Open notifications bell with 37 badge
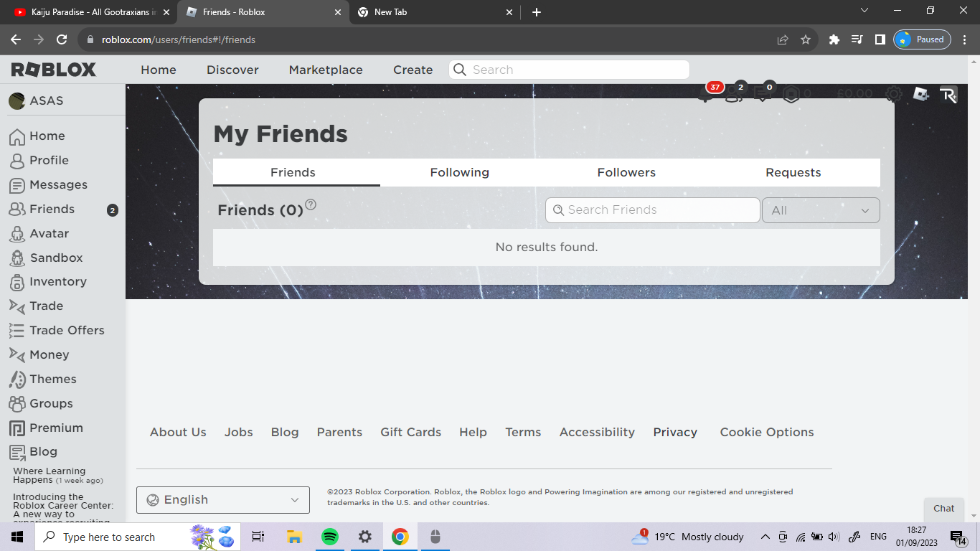The width and height of the screenshot is (980, 551). pos(706,95)
